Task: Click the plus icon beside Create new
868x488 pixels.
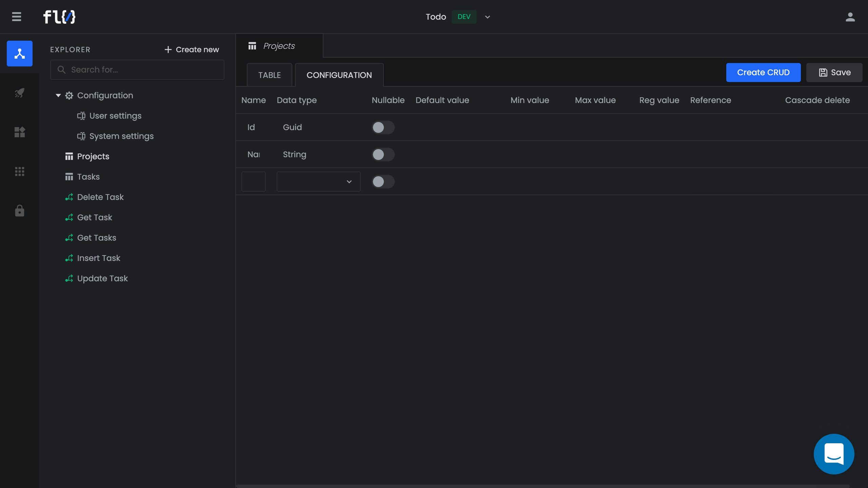Action: [x=168, y=49]
